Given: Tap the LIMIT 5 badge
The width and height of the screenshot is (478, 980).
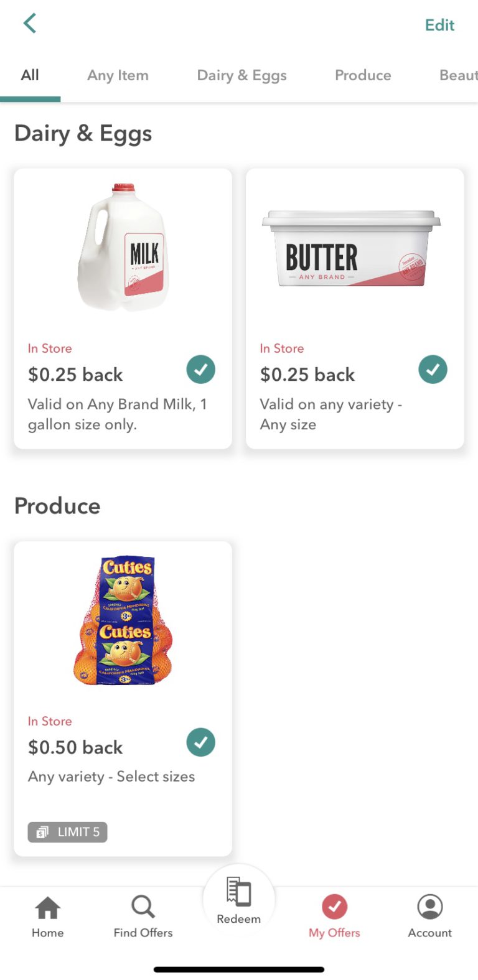Looking at the screenshot, I should pyautogui.click(x=67, y=832).
